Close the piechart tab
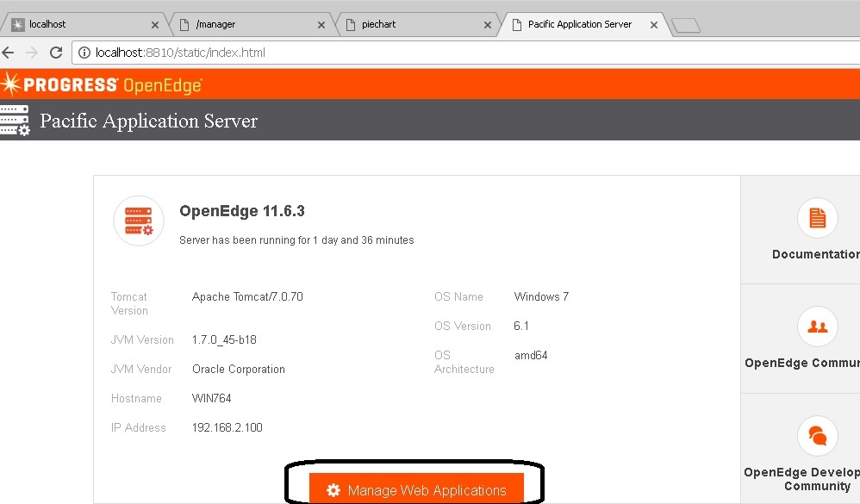 click(488, 25)
